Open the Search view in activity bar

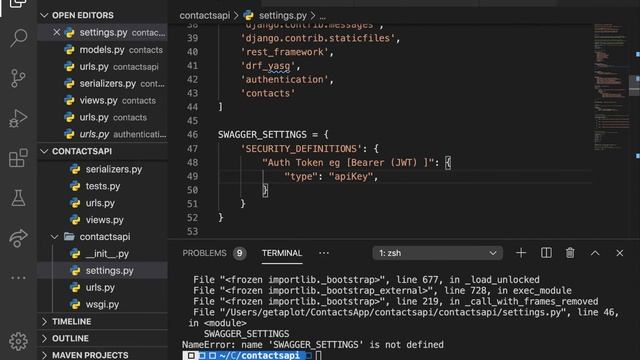pyautogui.click(x=18, y=38)
